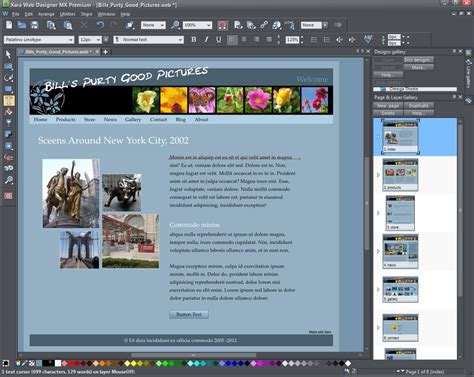This screenshot has height=377, width=474.
Task: Click the Edit color icon on color line
Action: (x=18, y=363)
